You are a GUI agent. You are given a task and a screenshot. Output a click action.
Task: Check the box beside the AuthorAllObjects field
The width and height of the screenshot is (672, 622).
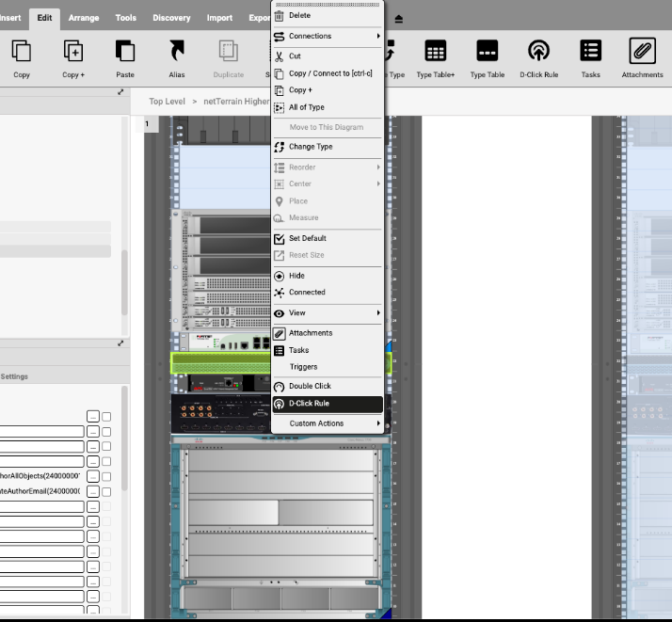point(106,476)
